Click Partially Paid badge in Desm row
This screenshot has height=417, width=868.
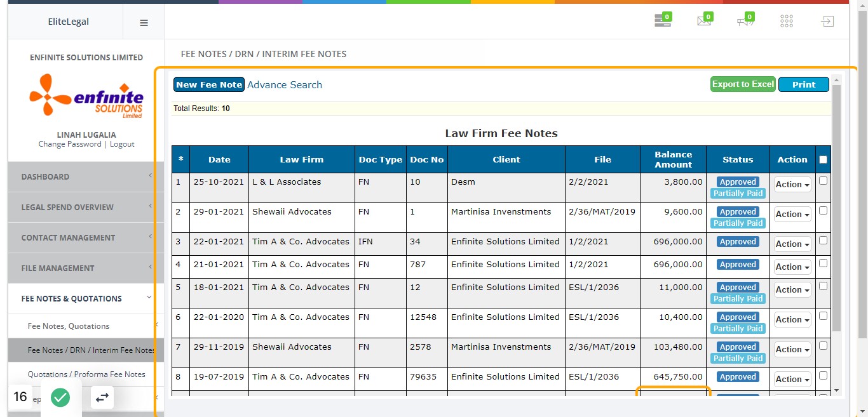coord(738,194)
